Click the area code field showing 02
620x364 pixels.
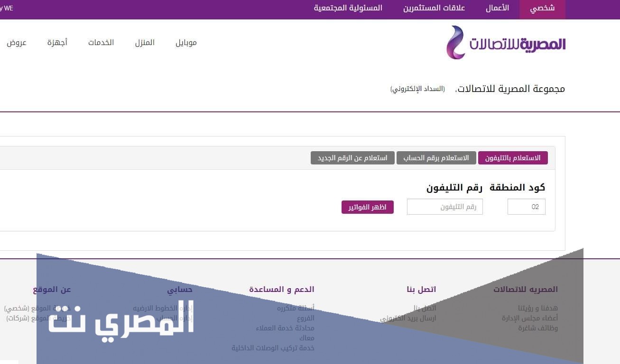(x=526, y=207)
